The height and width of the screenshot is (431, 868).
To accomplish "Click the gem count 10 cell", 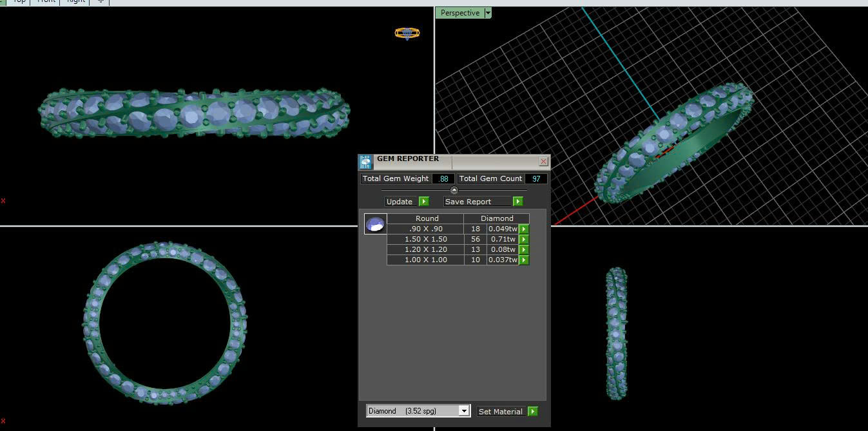I will (x=476, y=260).
